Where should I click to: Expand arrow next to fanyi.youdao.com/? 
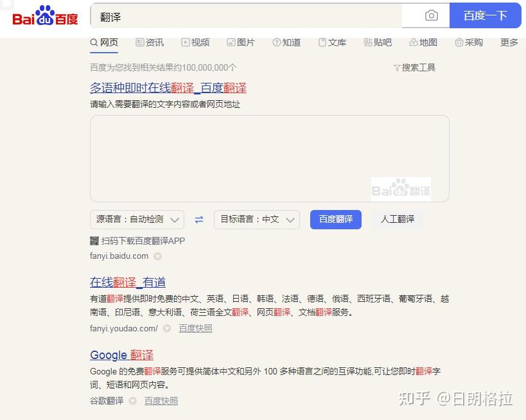tap(167, 328)
